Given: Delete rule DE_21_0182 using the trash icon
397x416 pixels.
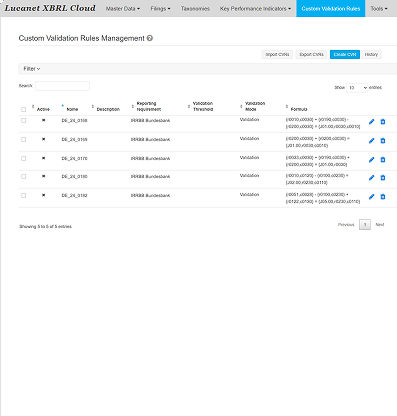Looking at the screenshot, I should tap(383, 197).
